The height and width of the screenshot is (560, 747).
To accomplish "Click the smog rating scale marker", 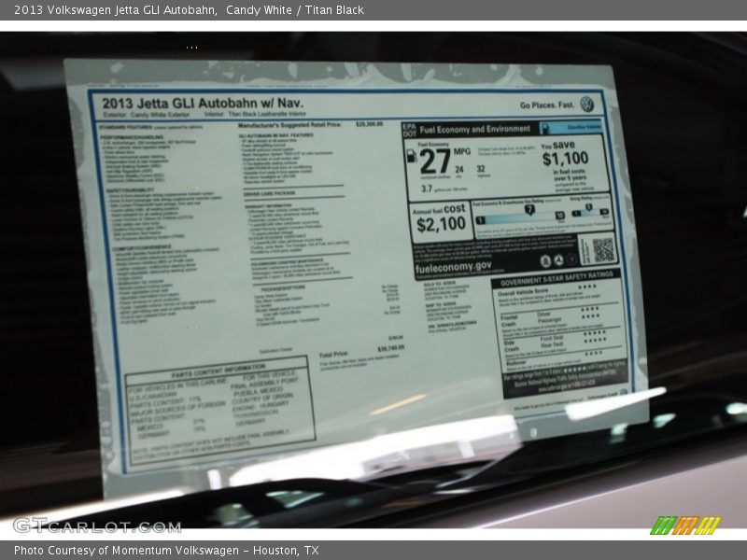I will tap(589, 207).
